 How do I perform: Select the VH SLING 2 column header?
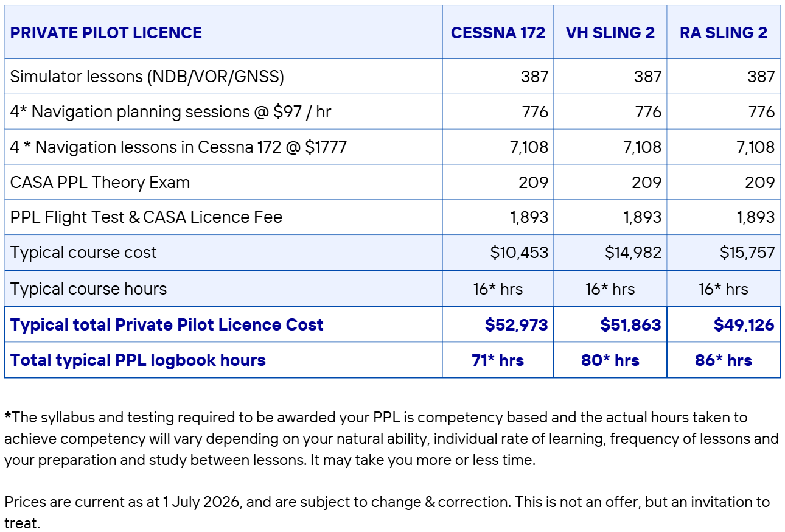(610, 32)
